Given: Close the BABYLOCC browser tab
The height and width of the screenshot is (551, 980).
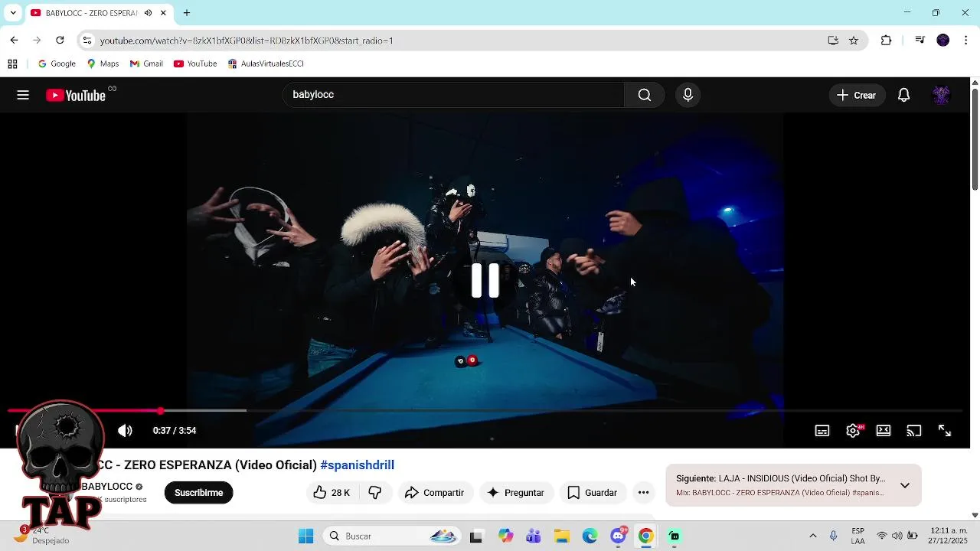Looking at the screenshot, I should 163,13.
